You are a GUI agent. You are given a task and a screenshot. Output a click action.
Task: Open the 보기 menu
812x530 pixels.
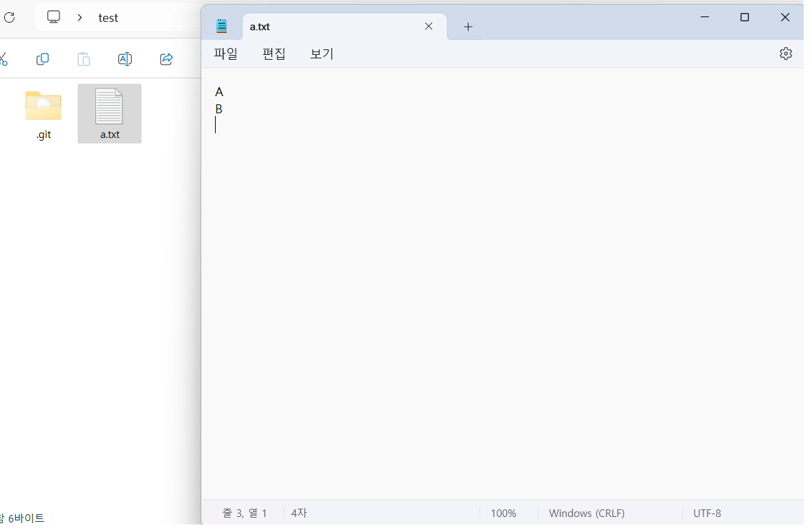[x=322, y=54]
